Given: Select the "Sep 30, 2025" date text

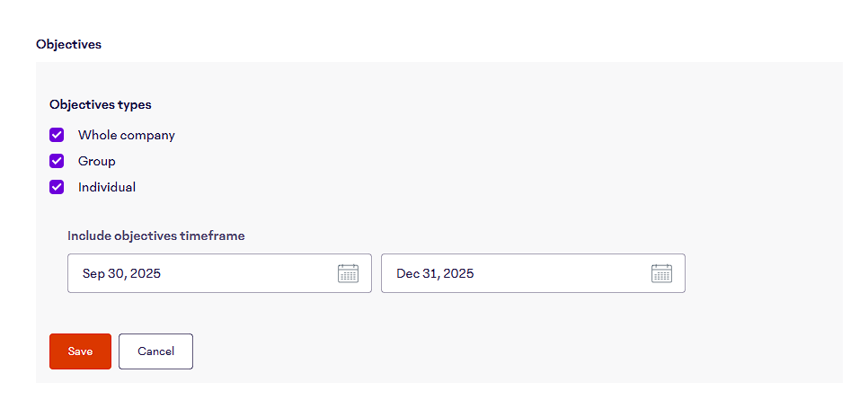Looking at the screenshot, I should point(121,273).
